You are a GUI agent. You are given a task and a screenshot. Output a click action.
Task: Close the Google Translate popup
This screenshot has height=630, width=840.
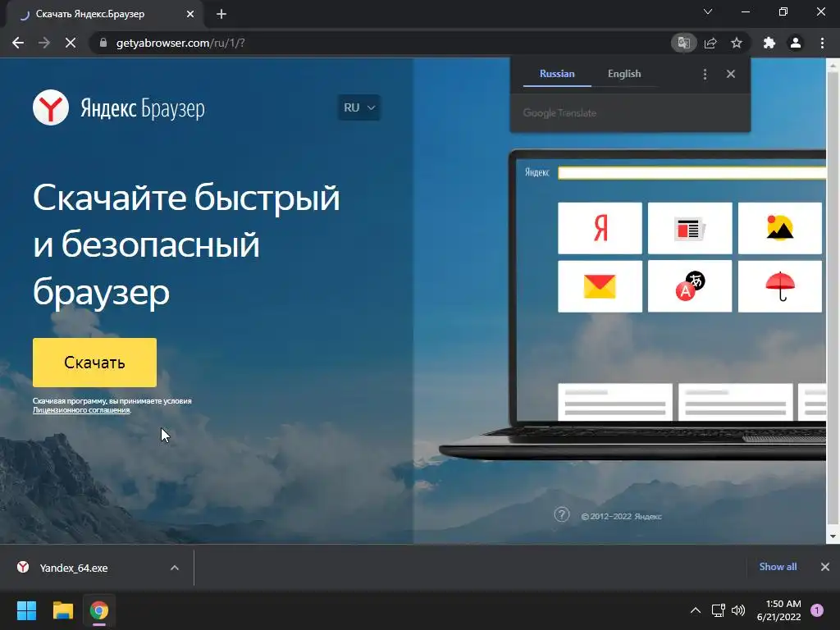click(731, 74)
